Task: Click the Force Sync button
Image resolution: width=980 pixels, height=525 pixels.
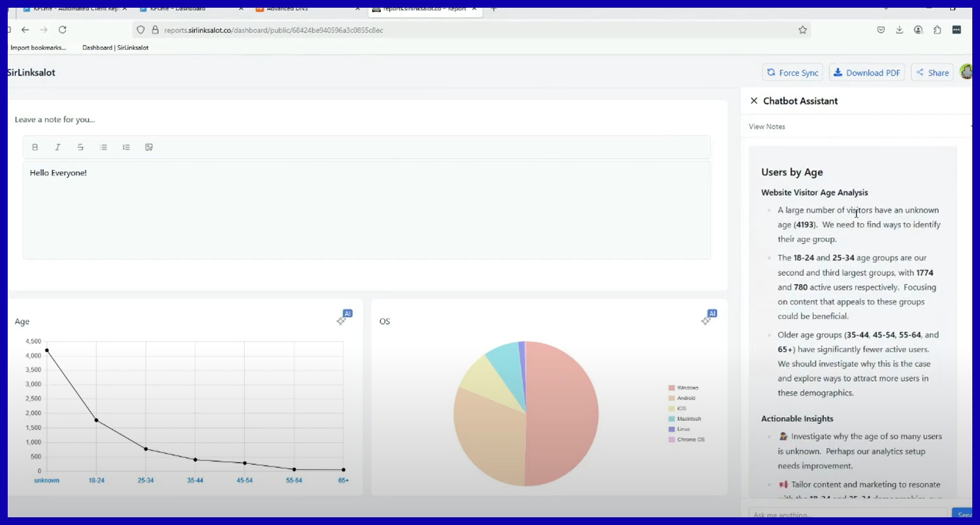Action: point(792,73)
